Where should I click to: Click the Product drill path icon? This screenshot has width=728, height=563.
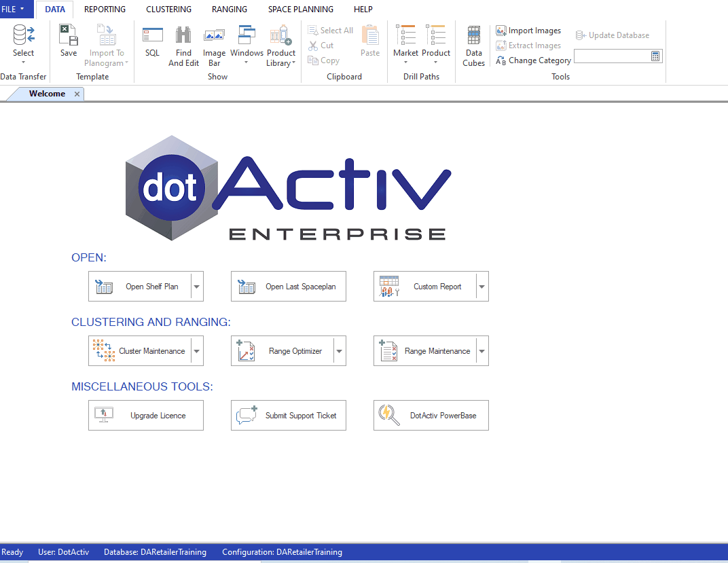pyautogui.click(x=435, y=35)
